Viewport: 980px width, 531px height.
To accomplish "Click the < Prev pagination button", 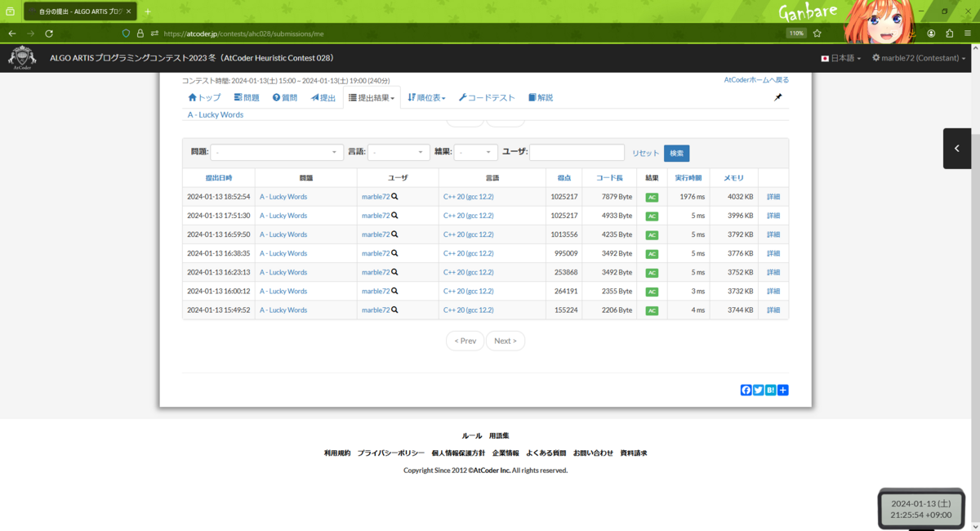I will click(465, 341).
